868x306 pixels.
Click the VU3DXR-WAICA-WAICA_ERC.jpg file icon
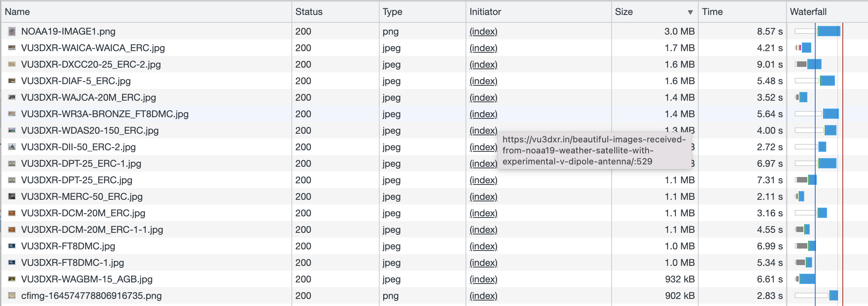[x=12, y=48]
